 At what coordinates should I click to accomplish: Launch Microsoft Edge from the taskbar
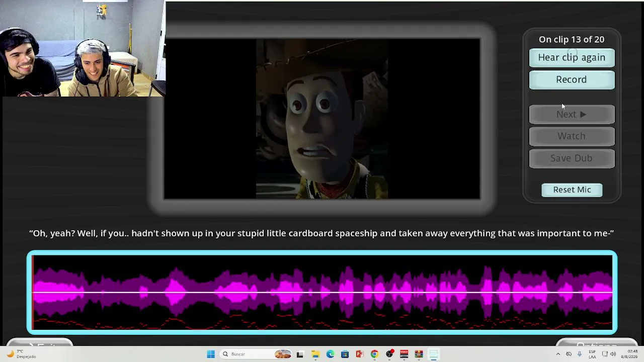tap(330, 354)
